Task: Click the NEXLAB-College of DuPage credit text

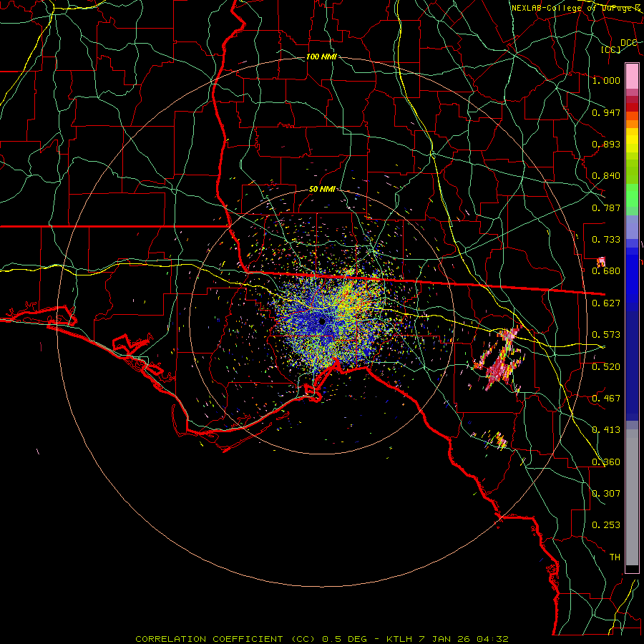Action: coord(577,8)
